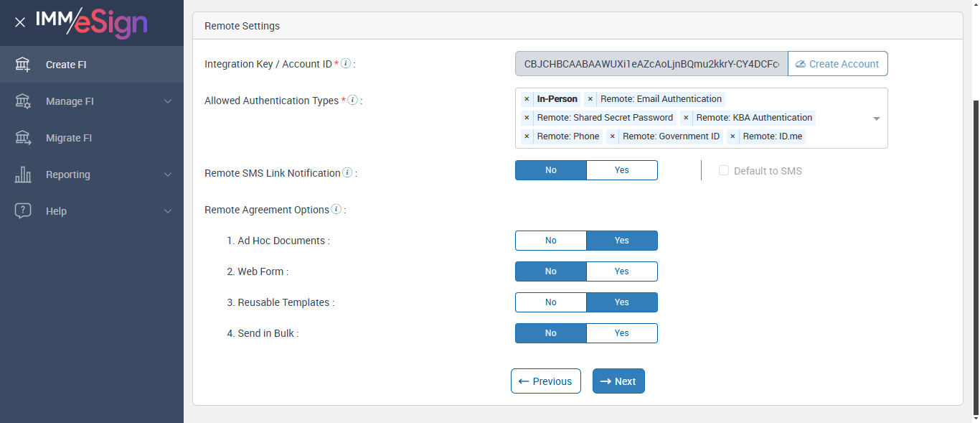Expand the Reporting submenu chevron

168,175
